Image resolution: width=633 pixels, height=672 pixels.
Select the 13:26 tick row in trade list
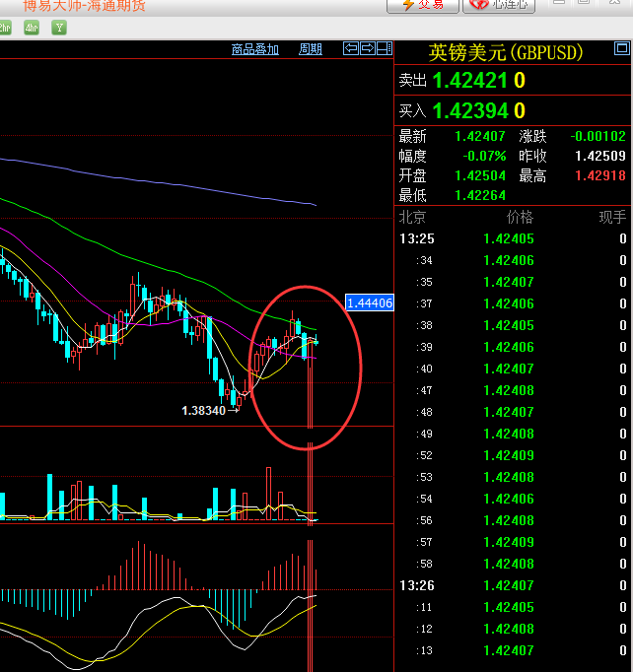[x=513, y=585]
